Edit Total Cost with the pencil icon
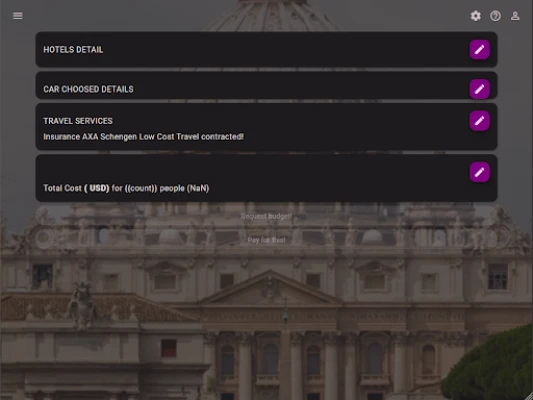533x400 pixels. [479, 172]
